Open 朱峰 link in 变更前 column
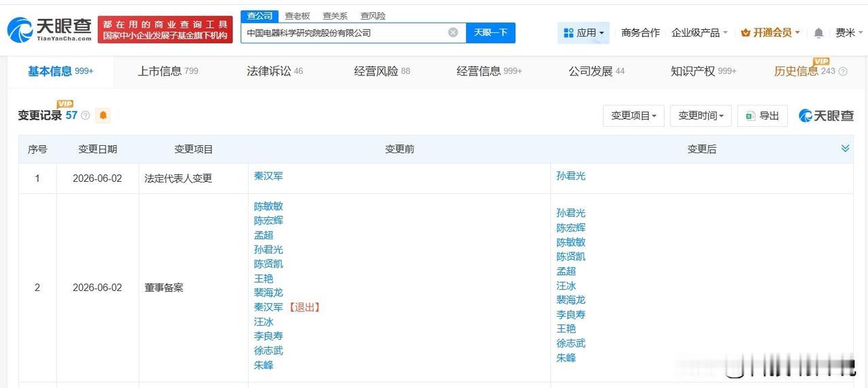Image resolution: width=868 pixels, height=388 pixels. [264, 365]
